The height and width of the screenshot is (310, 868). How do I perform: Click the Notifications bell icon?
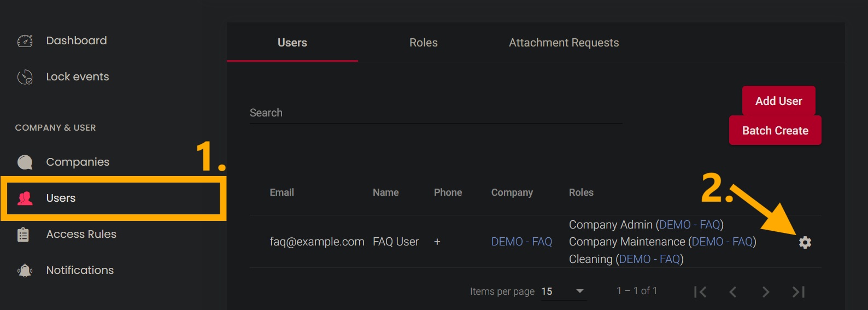[25, 271]
